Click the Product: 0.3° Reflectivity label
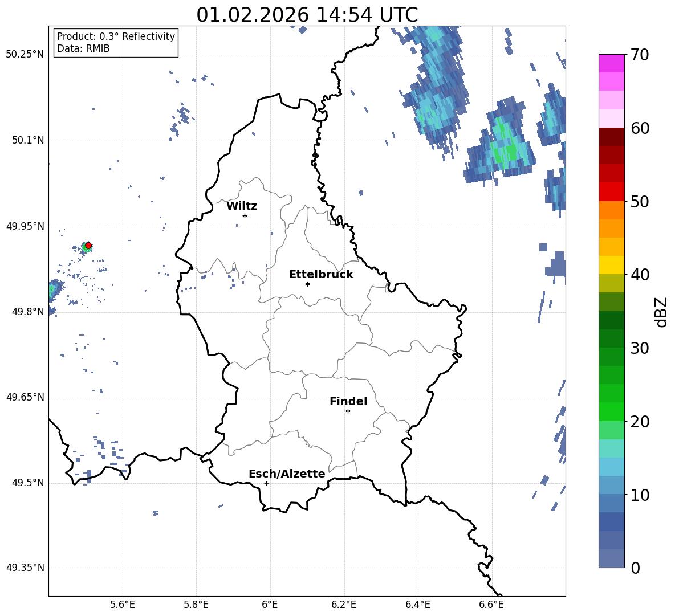 click(x=116, y=36)
